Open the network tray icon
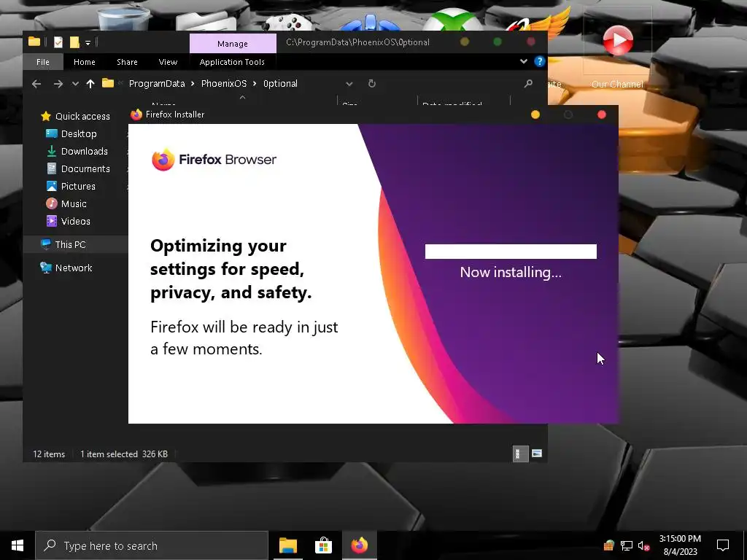747x560 pixels. coord(627,545)
